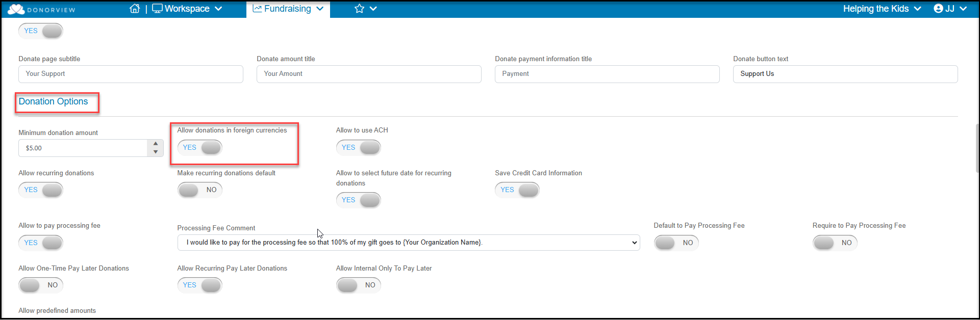Click the Allow predefined amounts label
The height and width of the screenshot is (320, 980).
57,311
